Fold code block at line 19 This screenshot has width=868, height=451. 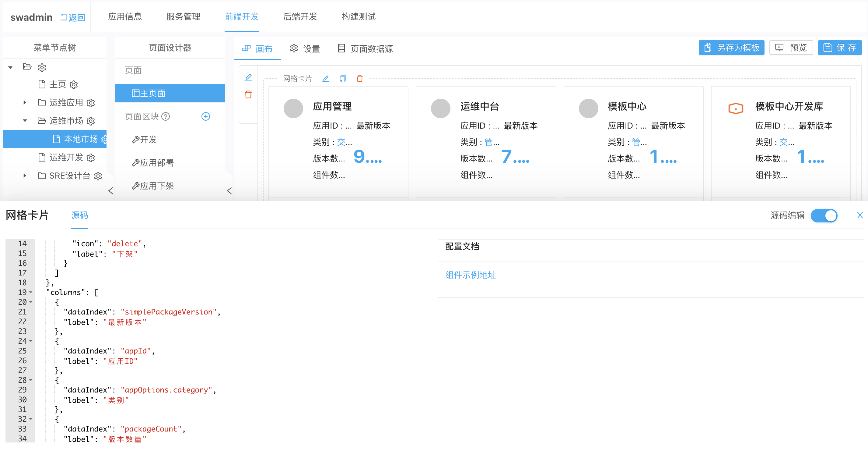click(31, 292)
